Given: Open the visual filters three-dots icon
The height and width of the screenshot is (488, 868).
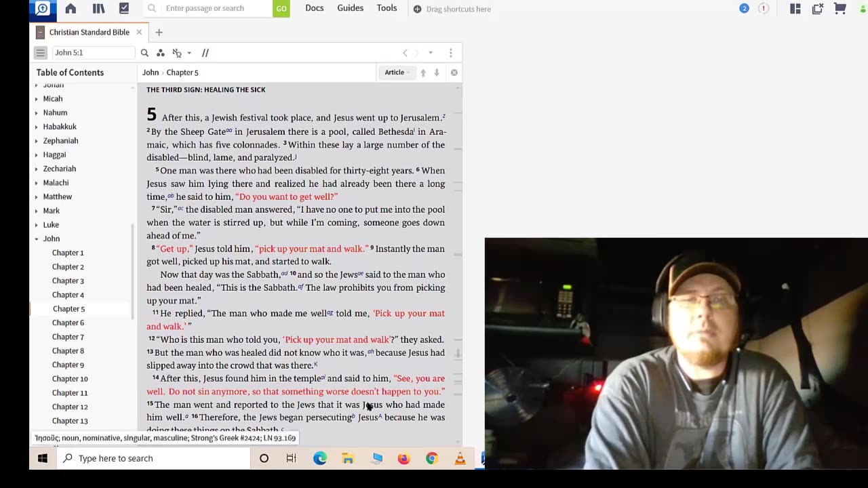Looking at the screenshot, I should coord(161,53).
